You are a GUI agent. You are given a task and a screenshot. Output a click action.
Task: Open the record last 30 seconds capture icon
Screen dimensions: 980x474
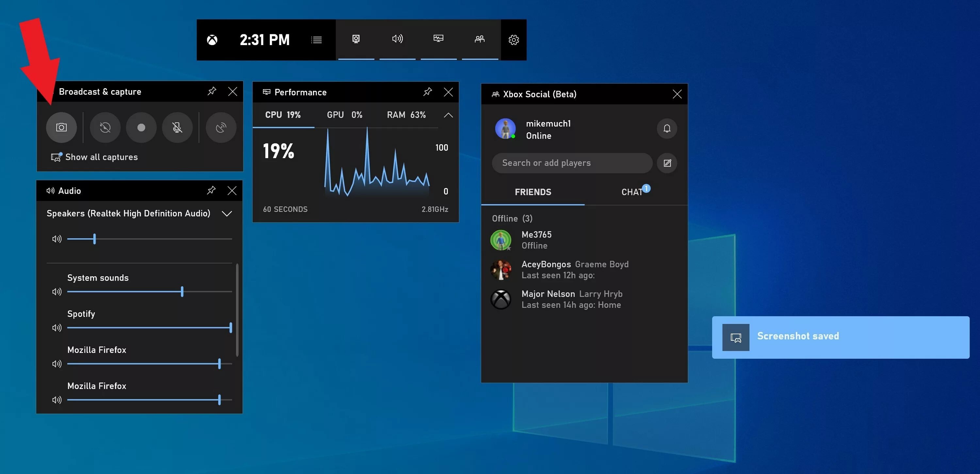click(x=105, y=127)
